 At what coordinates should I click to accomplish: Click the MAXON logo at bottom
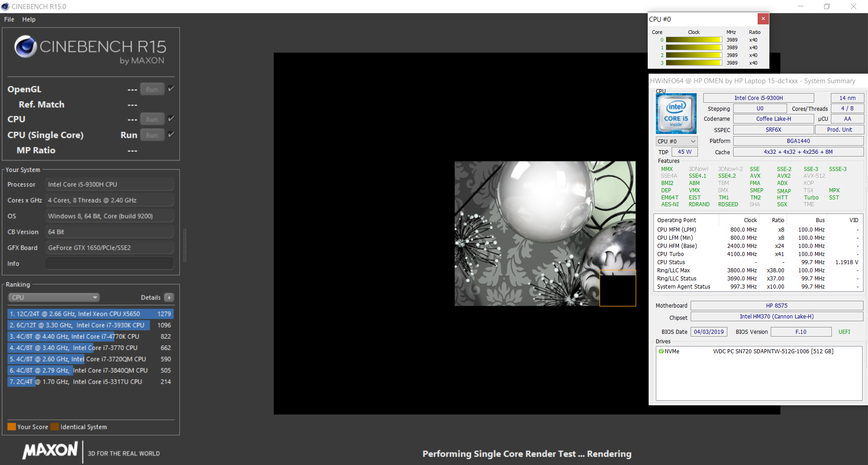coord(50,450)
